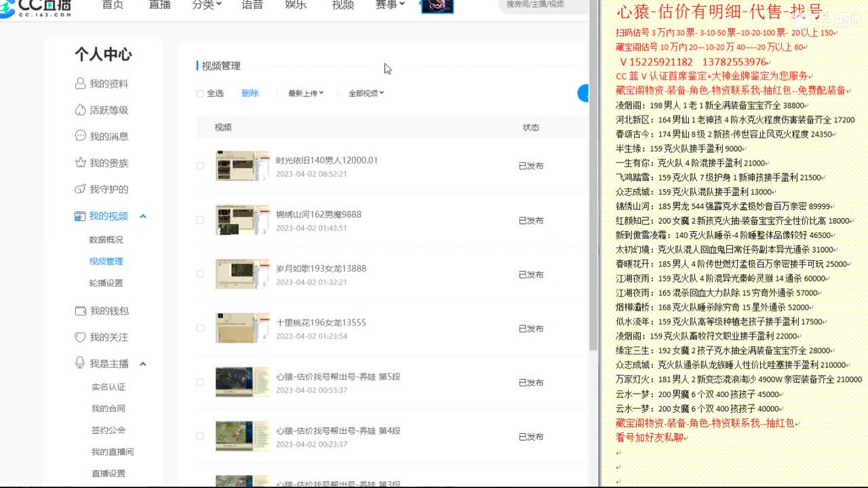Open 实名认证 in the sidebar
868x488 pixels.
pos(108,387)
